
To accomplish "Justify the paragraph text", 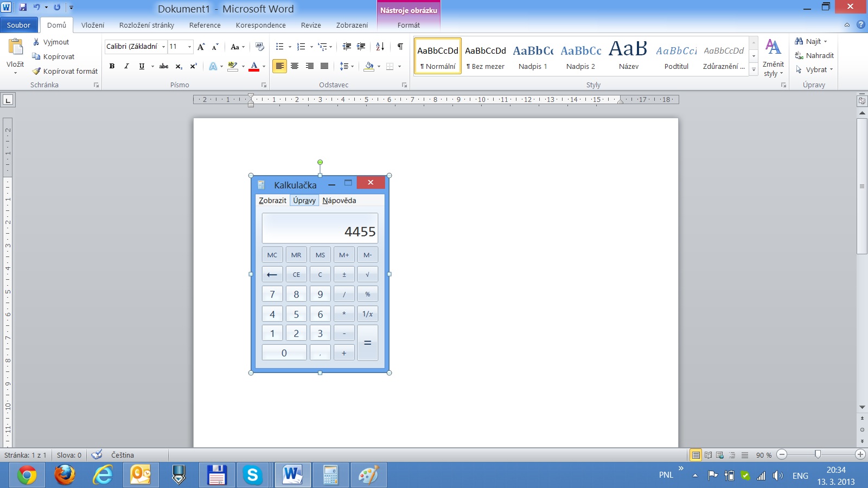I will pos(324,66).
